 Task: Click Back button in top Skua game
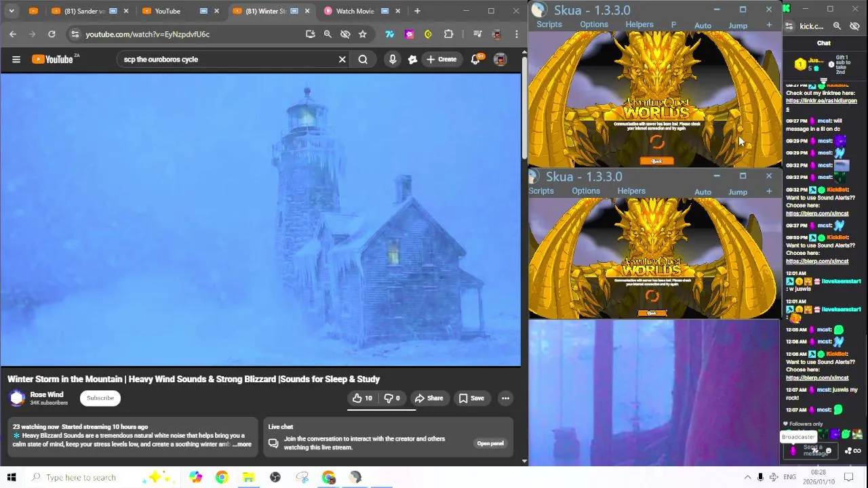pos(656,161)
